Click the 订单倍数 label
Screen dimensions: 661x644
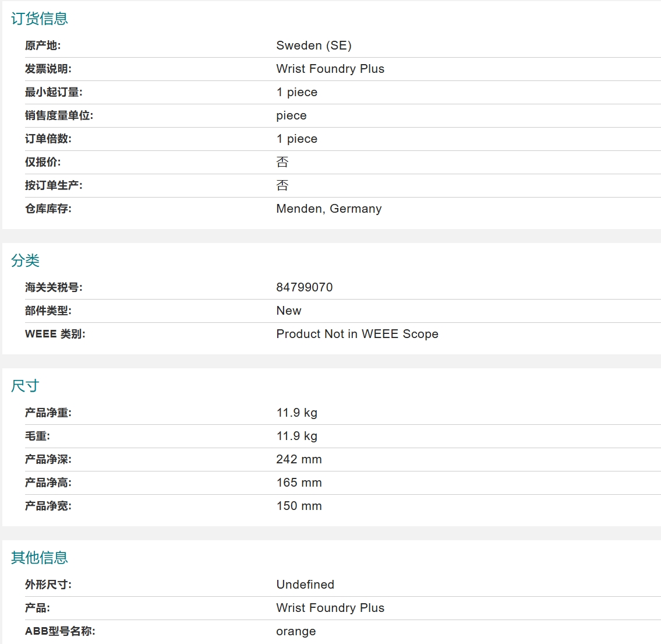48,139
